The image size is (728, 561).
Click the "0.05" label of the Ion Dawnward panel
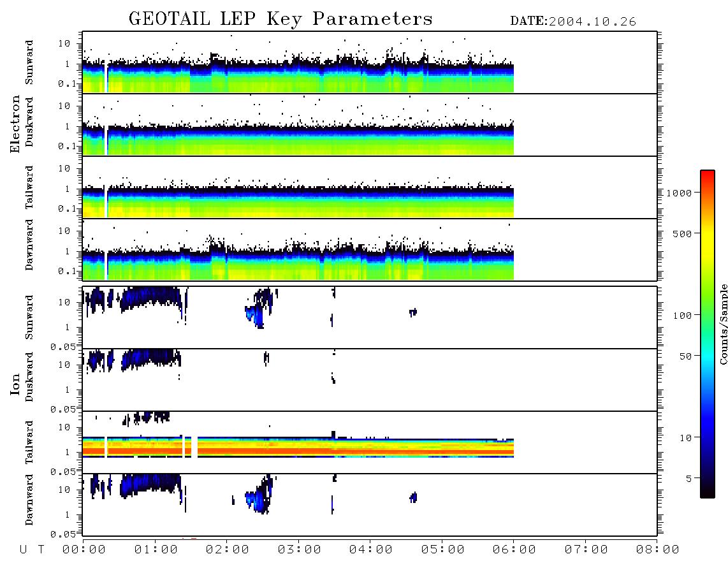click(x=63, y=534)
